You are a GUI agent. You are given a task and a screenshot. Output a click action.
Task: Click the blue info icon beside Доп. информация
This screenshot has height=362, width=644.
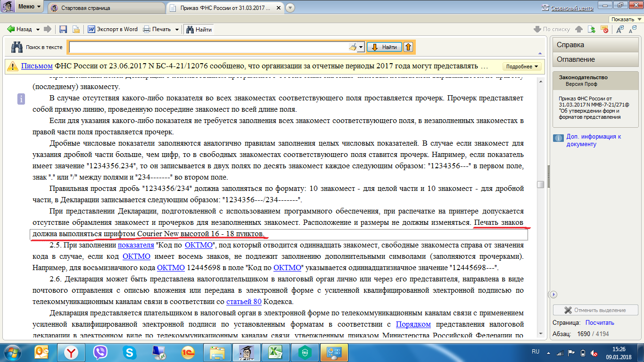tap(559, 138)
